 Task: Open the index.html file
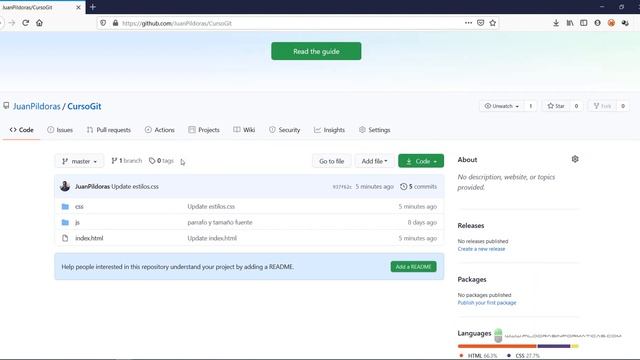pos(89,238)
